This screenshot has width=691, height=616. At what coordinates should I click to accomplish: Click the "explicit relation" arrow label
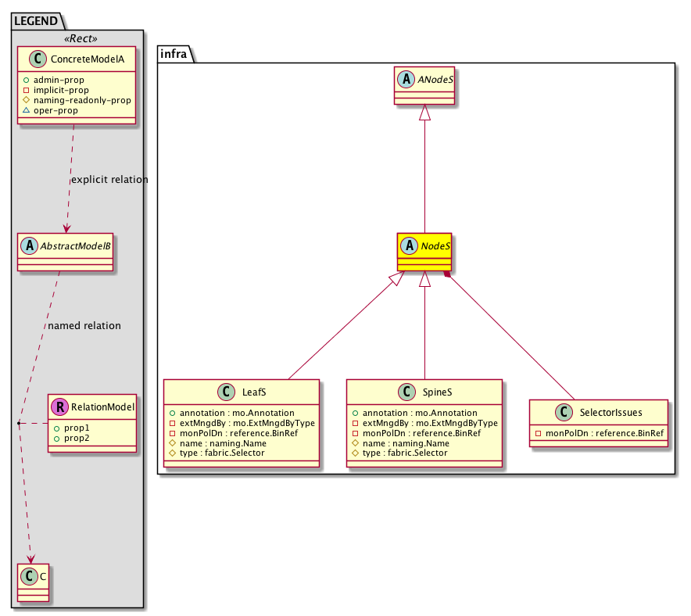point(109,179)
